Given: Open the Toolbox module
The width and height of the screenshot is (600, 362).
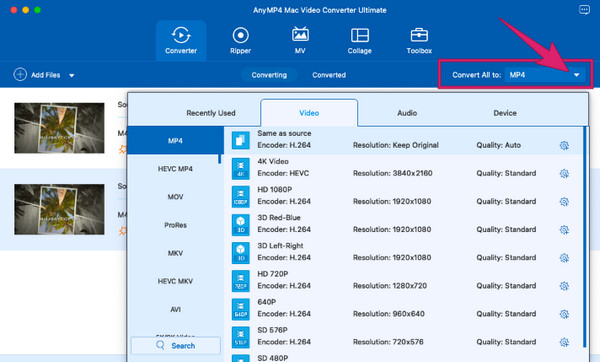Looking at the screenshot, I should tap(419, 41).
